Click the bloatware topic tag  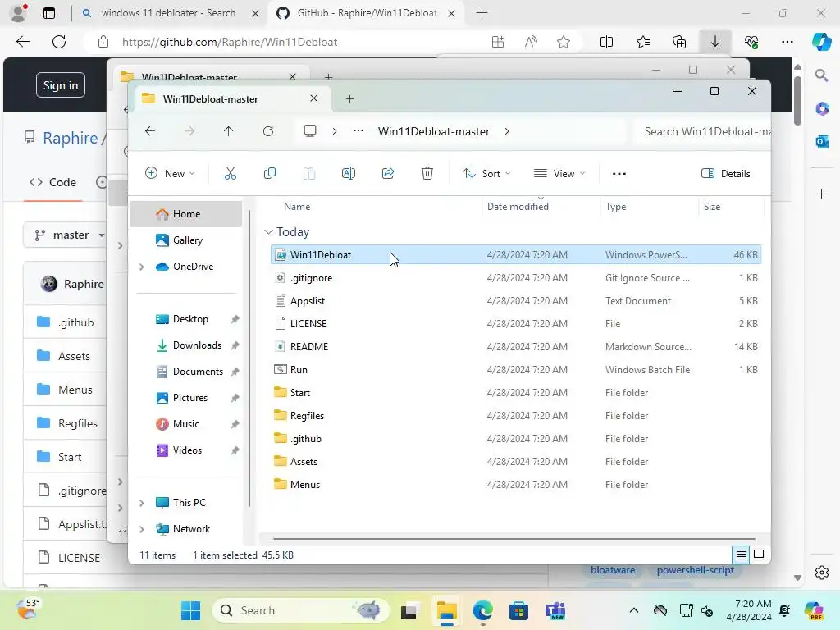point(612,570)
